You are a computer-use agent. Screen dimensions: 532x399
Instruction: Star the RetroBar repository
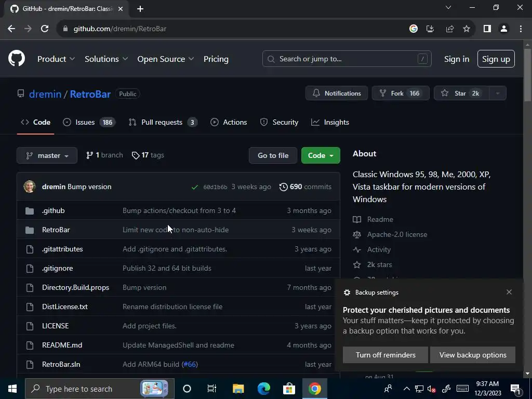click(x=461, y=94)
